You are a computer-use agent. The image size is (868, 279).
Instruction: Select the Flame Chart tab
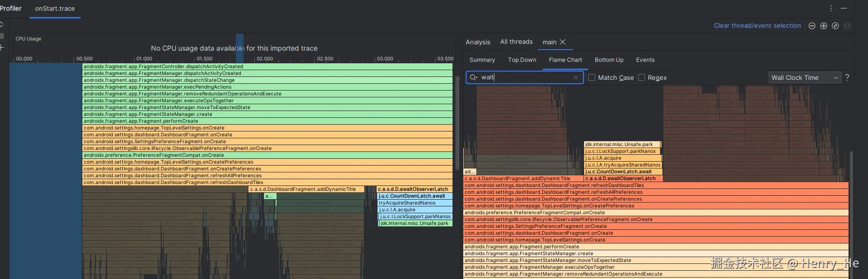566,60
